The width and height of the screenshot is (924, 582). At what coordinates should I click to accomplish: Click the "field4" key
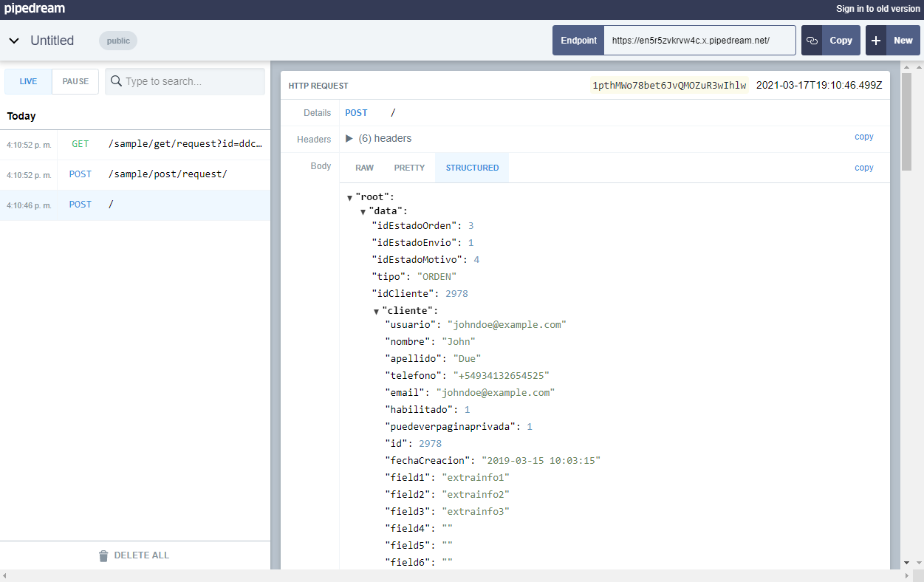pyautogui.click(x=408, y=529)
